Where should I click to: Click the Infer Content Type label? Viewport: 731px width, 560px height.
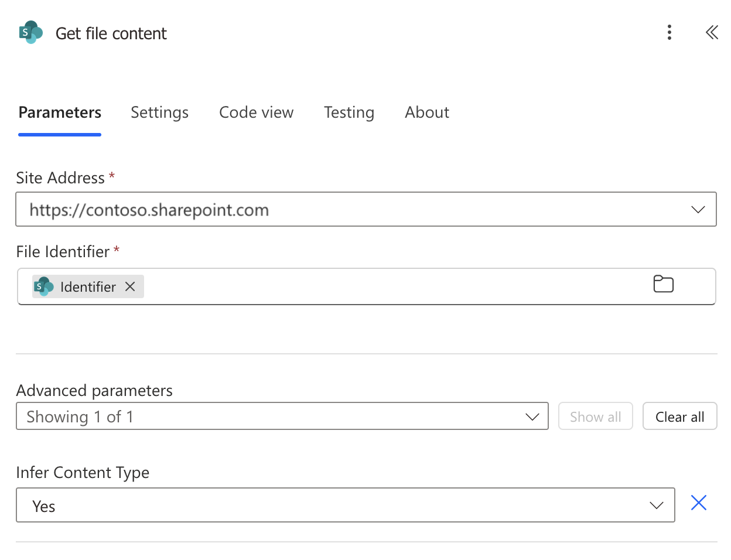coord(83,472)
